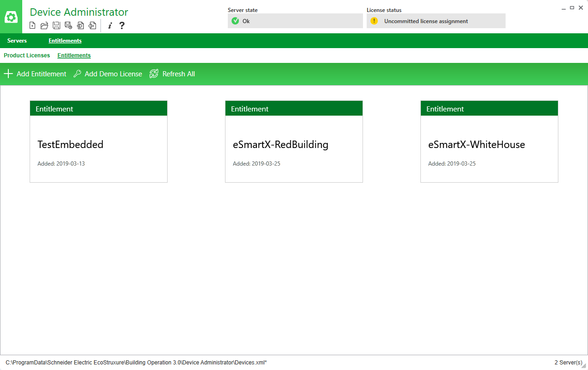Open the Entitlements sub-tab
Image resolution: width=588 pixels, height=370 pixels.
coord(74,55)
